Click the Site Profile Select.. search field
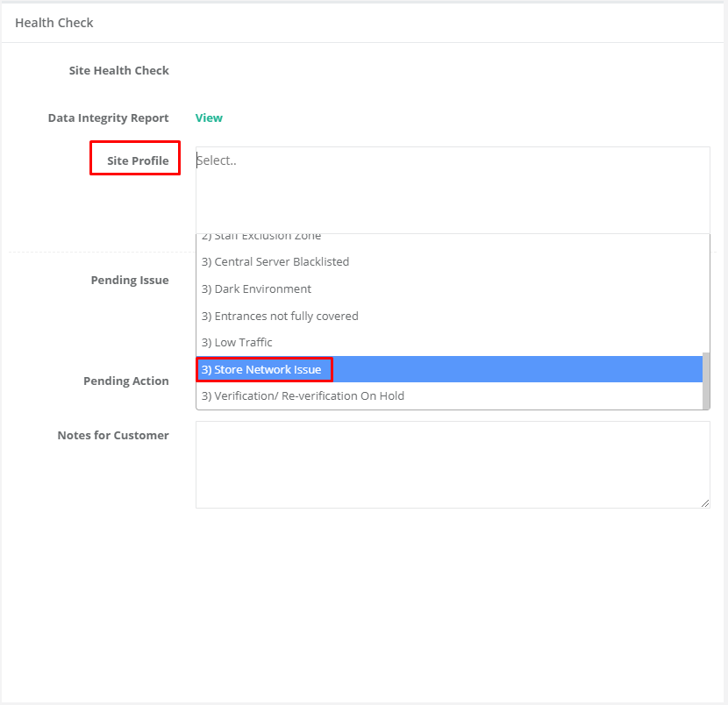This screenshot has width=728, height=705. (x=452, y=161)
